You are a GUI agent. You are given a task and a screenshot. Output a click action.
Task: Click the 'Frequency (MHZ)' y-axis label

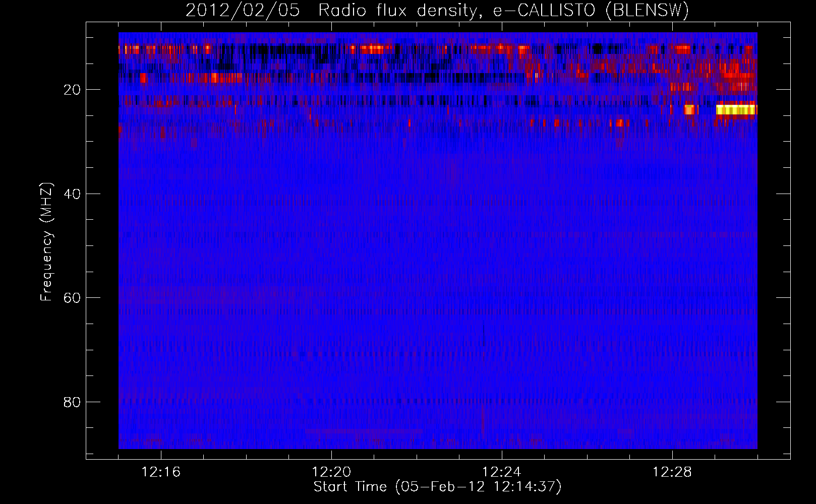point(46,242)
